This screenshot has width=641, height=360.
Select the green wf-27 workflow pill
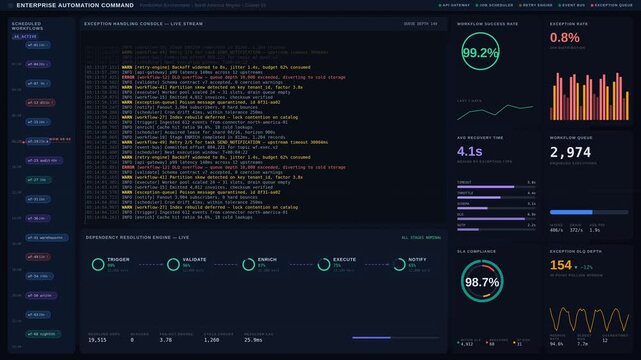coord(38,180)
